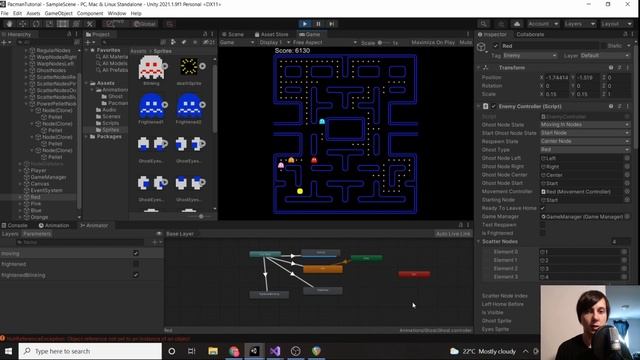Select the Move tool in toolbar
This screenshot has height=360, width=640.
click(22, 24)
